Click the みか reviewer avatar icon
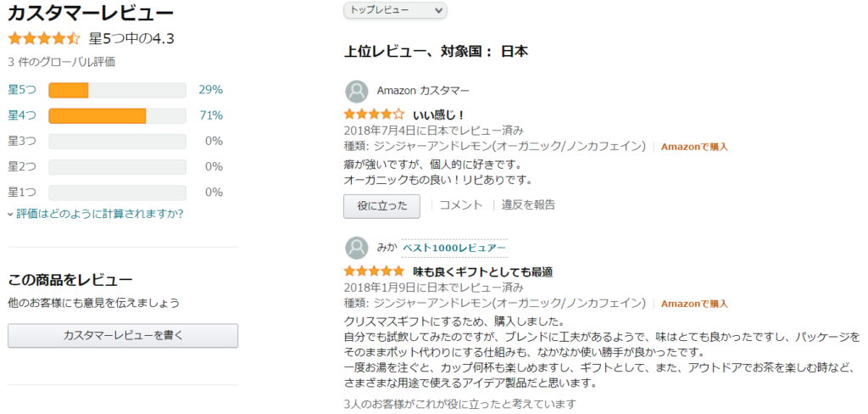 357,248
